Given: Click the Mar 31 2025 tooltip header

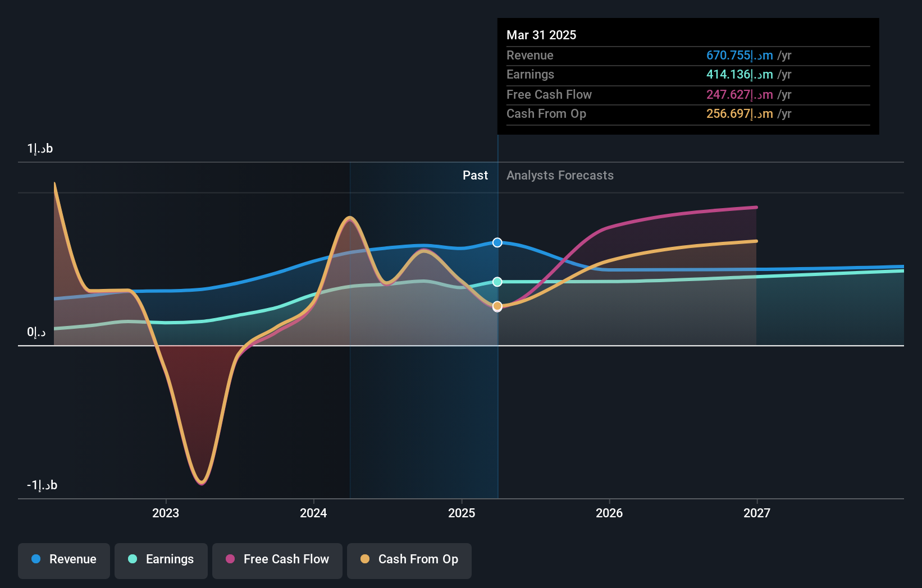Looking at the screenshot, I should pos(541,35).
